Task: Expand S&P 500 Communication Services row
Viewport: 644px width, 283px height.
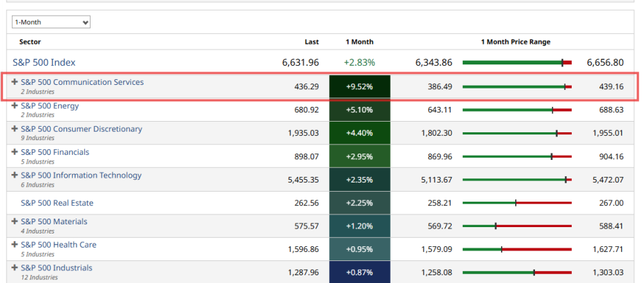Action: 15,82
